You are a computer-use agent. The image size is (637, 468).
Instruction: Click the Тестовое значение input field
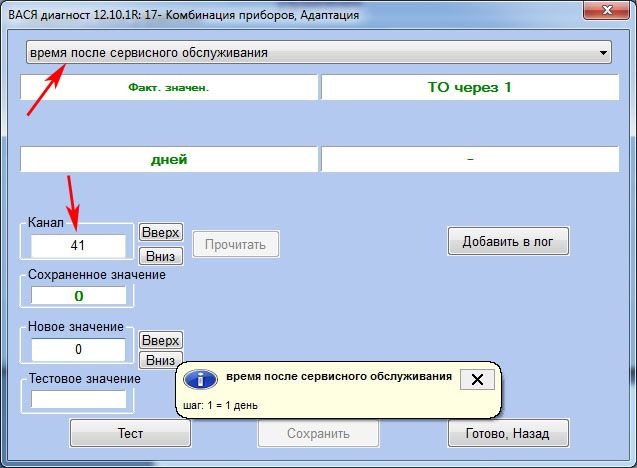point(78,399)
